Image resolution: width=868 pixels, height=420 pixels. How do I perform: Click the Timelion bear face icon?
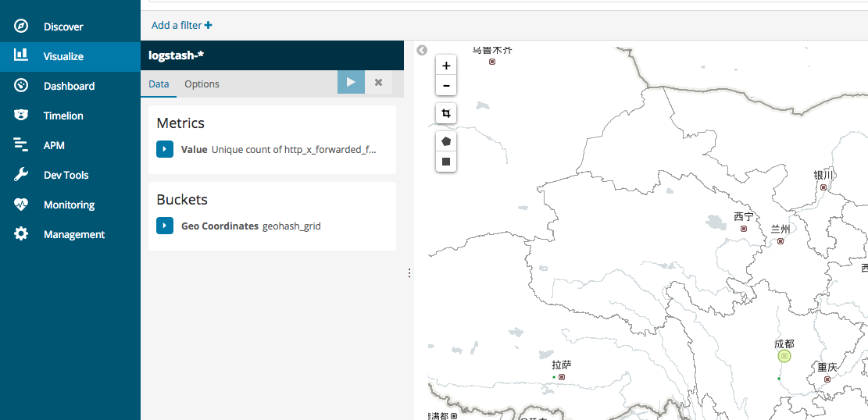pyautogui.click(x=21, y=115)
